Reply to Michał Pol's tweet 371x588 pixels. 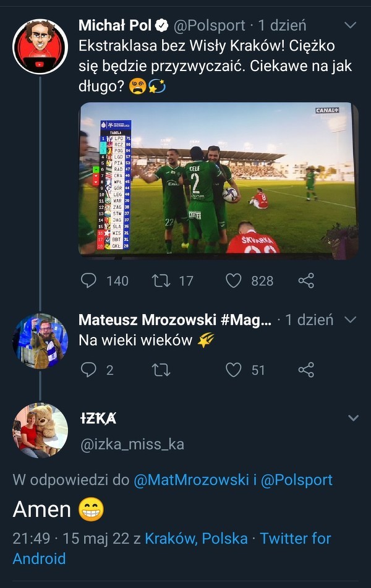(x=90, y=281)
